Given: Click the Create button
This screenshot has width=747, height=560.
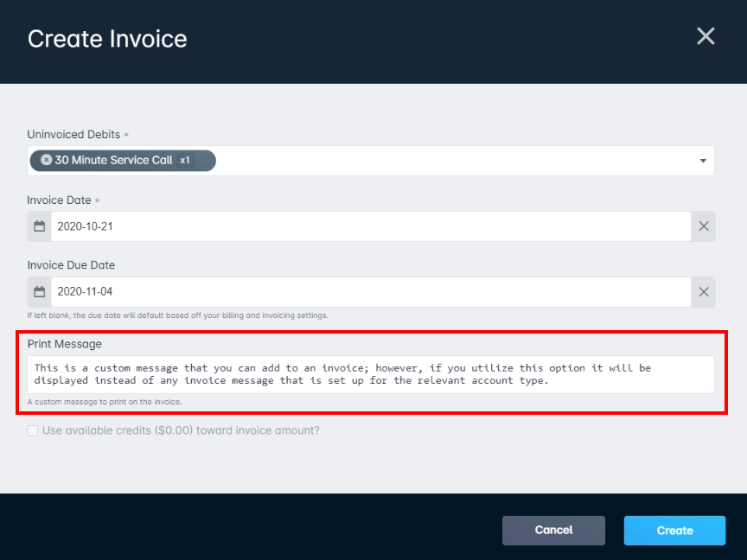Looking at the screenshot, I should click(x=674, y=531).
